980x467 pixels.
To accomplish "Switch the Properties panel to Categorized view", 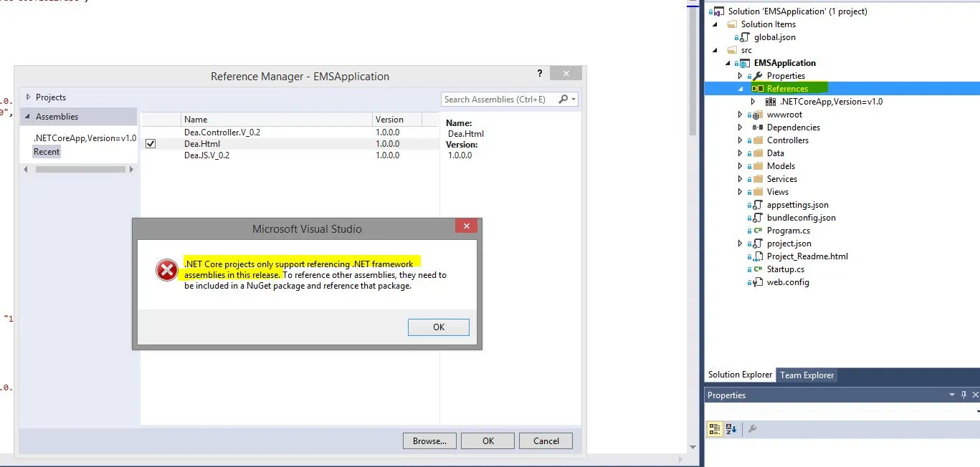I will click(715, 429).
